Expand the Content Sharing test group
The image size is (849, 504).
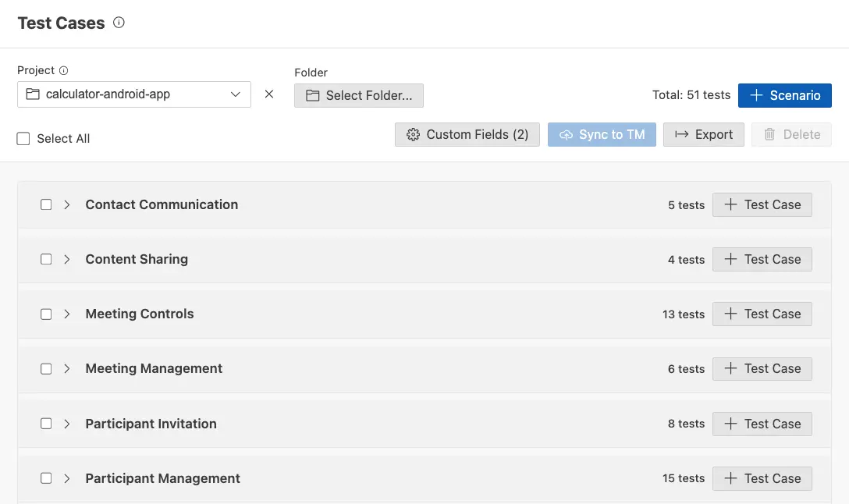coord(67,259)
